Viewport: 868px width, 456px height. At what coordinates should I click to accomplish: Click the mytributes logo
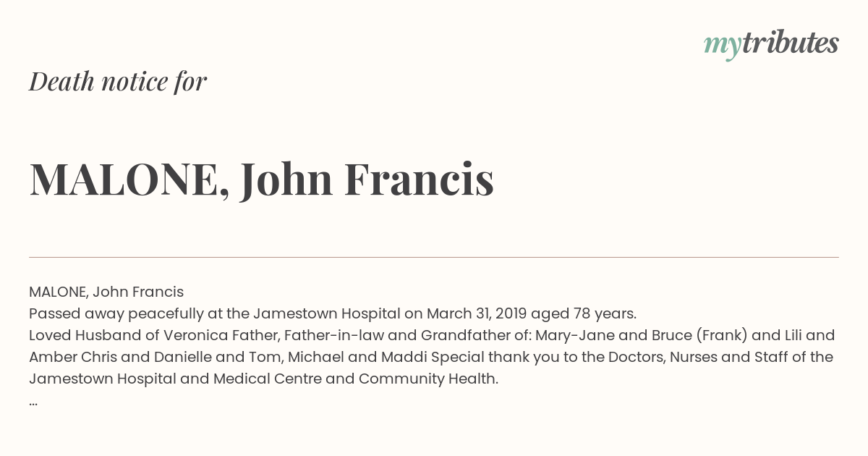[x=771, y=45]
